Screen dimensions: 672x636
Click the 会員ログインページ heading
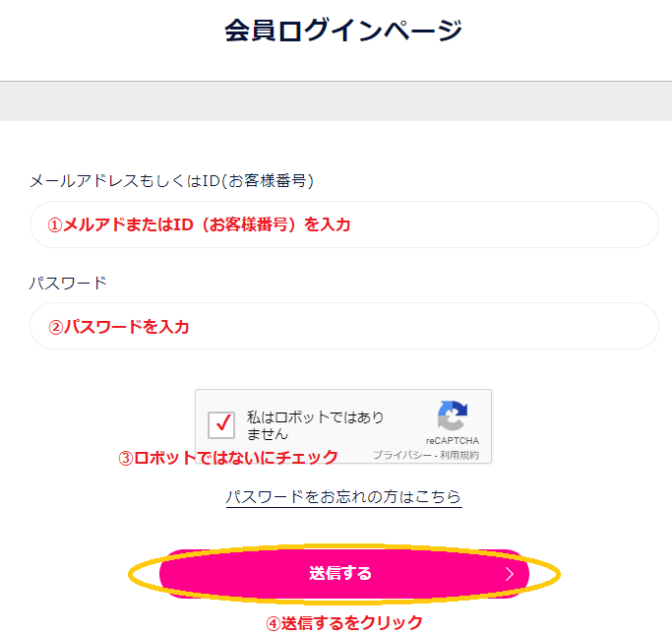point(343,30)
